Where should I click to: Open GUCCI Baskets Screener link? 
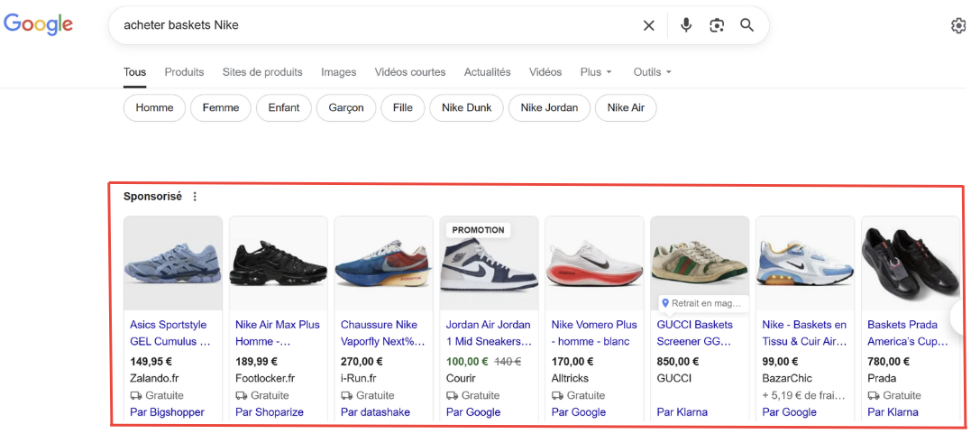pos(695,333)
